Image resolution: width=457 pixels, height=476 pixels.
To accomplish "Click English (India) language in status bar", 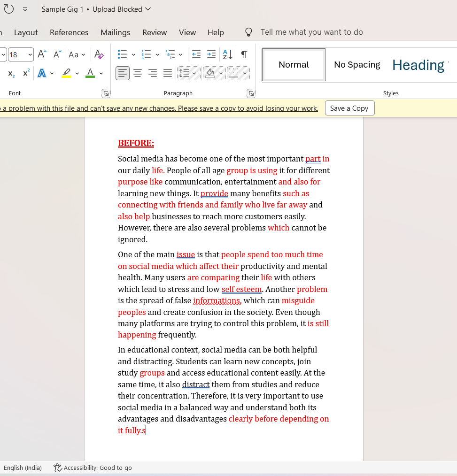I will coord(23,468).
